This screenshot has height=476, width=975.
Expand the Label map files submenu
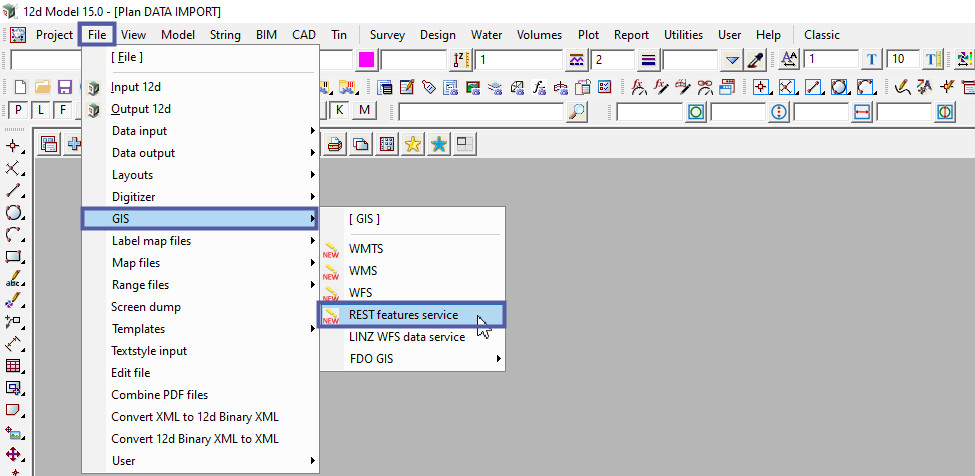tap(200, 240)
